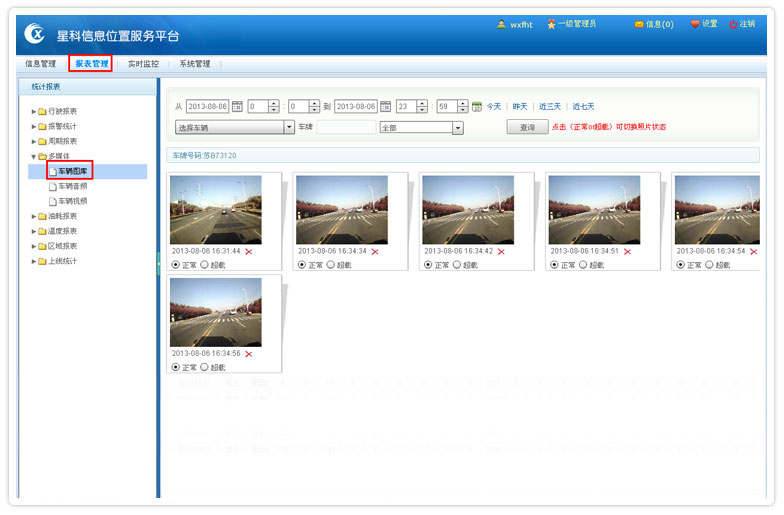Click the 设置 settings heart icon
784x515 pixels.
[695, 24]
